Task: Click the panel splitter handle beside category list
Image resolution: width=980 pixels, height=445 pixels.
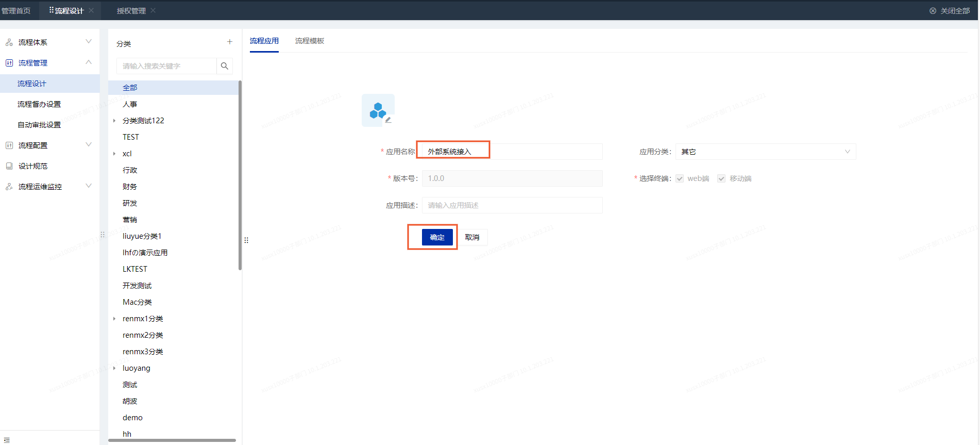Action: [246, 240]
